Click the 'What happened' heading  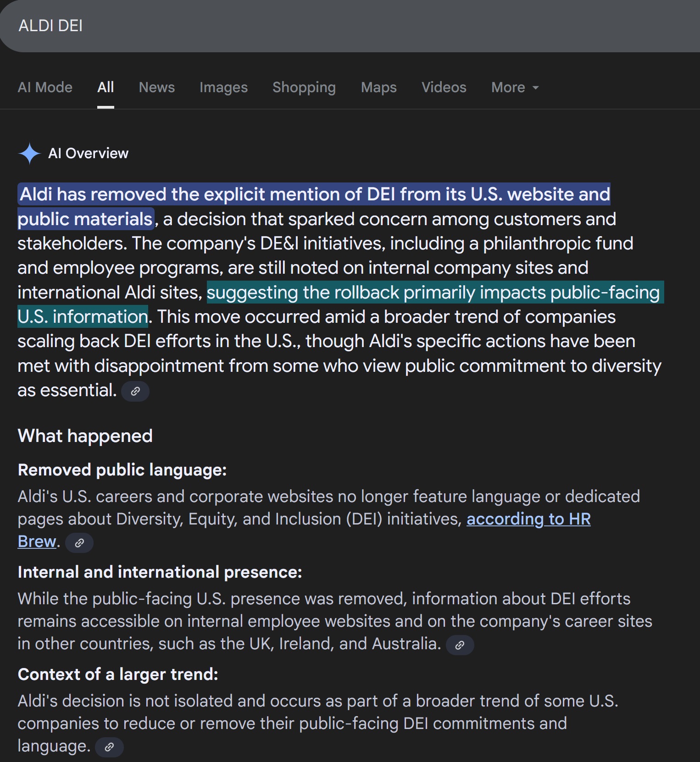pos(85,436)
